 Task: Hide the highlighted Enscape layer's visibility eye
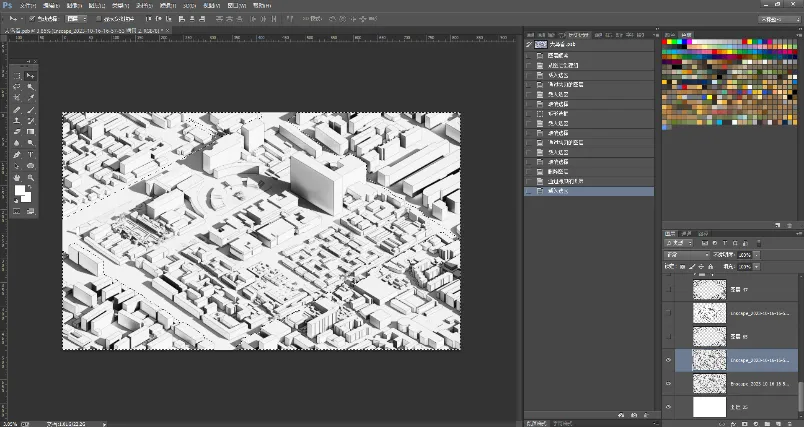point(668,360)
